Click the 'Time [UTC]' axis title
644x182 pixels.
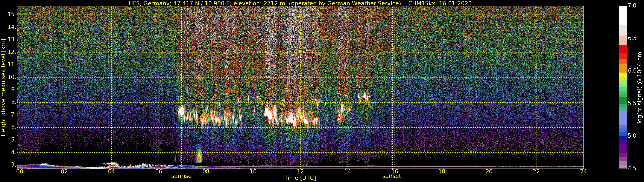point(300,178)
